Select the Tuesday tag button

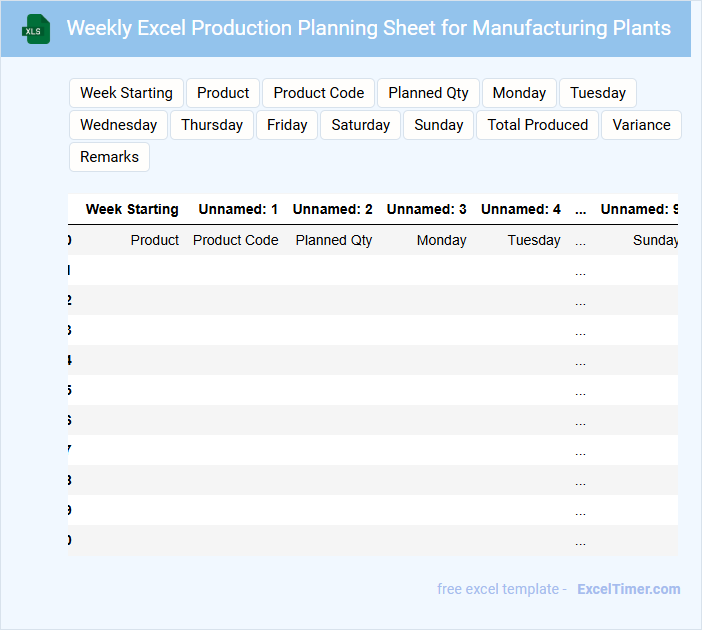tap(598, 93)
